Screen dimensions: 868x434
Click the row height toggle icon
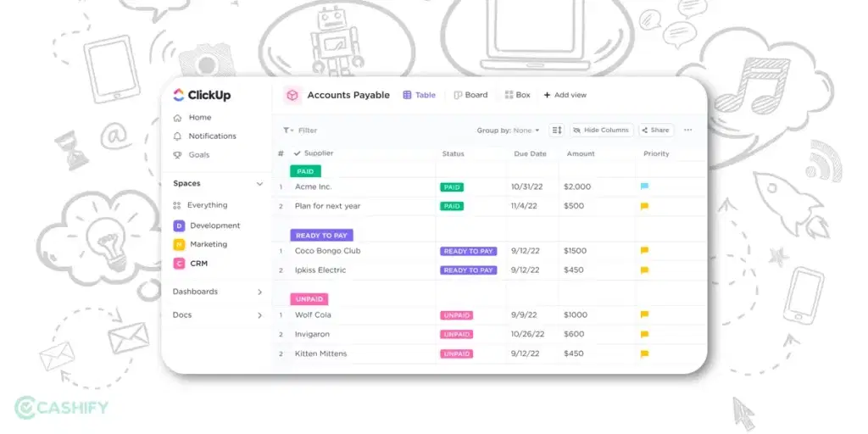(x=556, y=130)
